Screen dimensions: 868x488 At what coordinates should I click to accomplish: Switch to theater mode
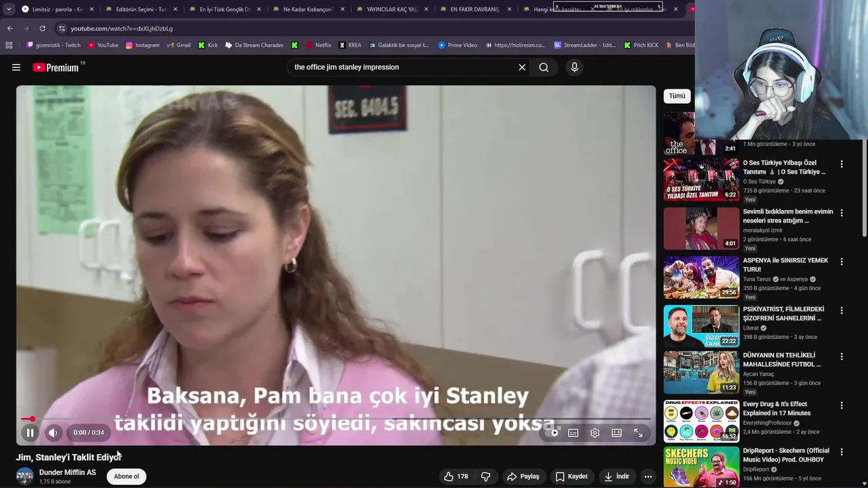616,432
